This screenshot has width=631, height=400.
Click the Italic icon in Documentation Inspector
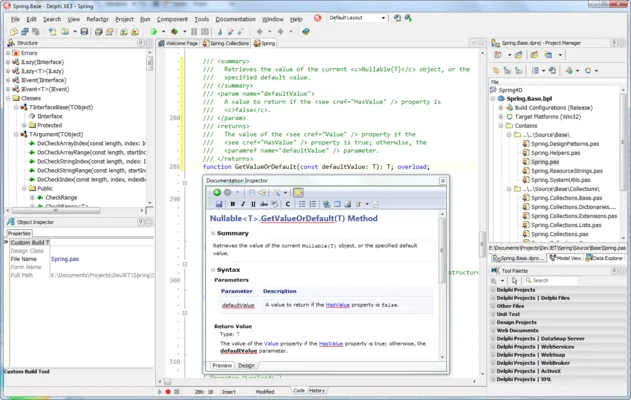tap(243, 204)
